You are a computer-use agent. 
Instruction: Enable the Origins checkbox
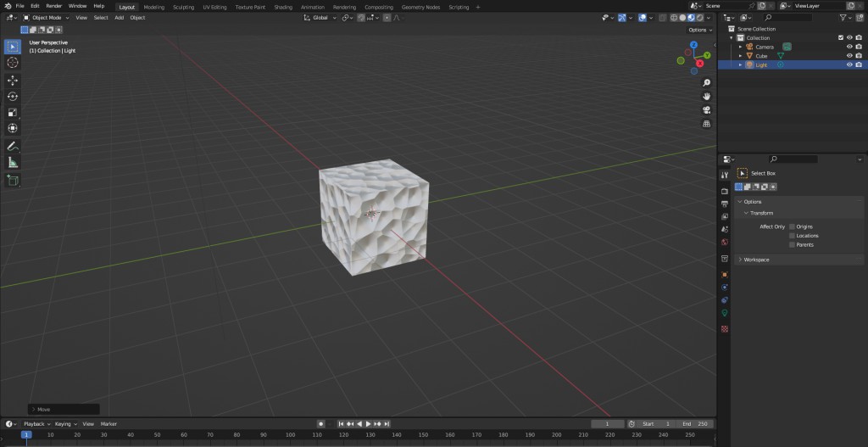(792, 226)
